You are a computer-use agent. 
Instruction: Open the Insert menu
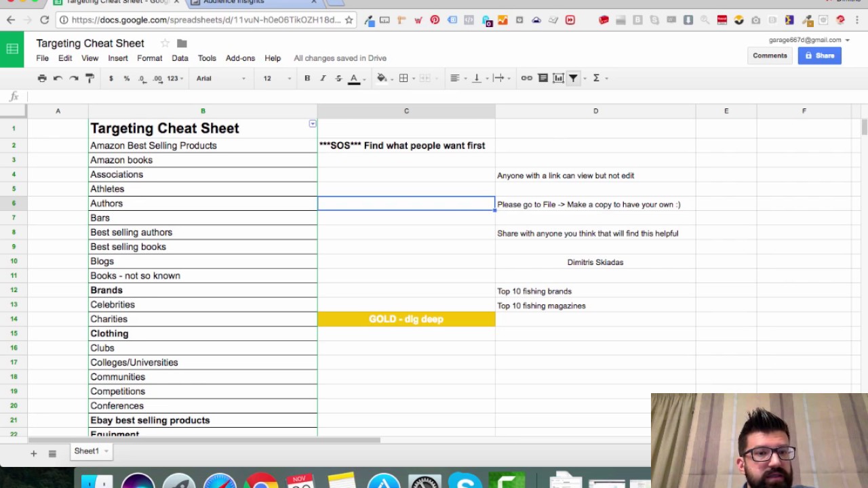118,58
